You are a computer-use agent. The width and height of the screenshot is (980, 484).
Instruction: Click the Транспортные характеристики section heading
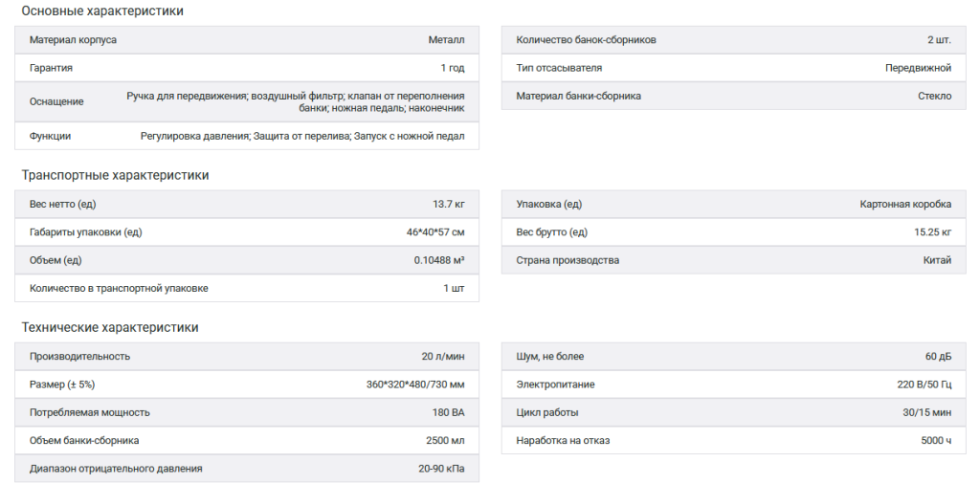pos(115,175)
